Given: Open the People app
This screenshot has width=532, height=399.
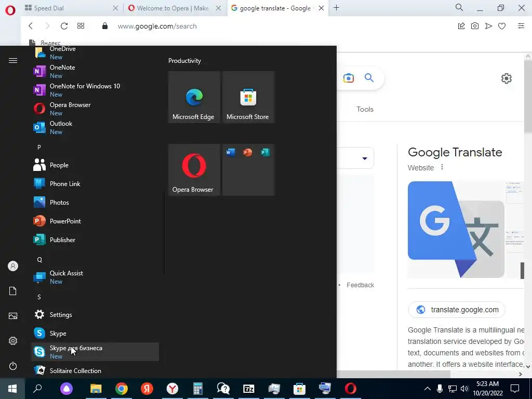Looking at the screenshot, I should coord(95,165).
